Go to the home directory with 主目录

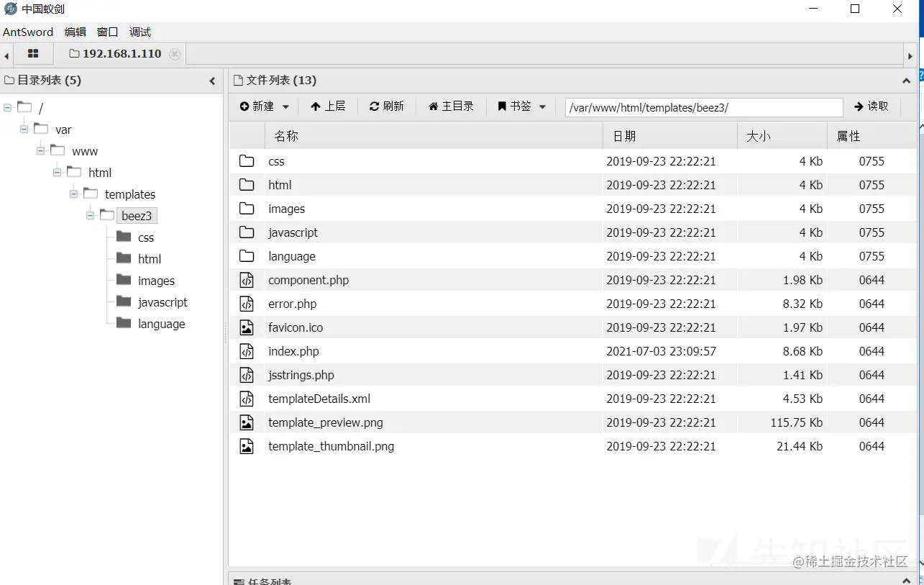(451, 106)
